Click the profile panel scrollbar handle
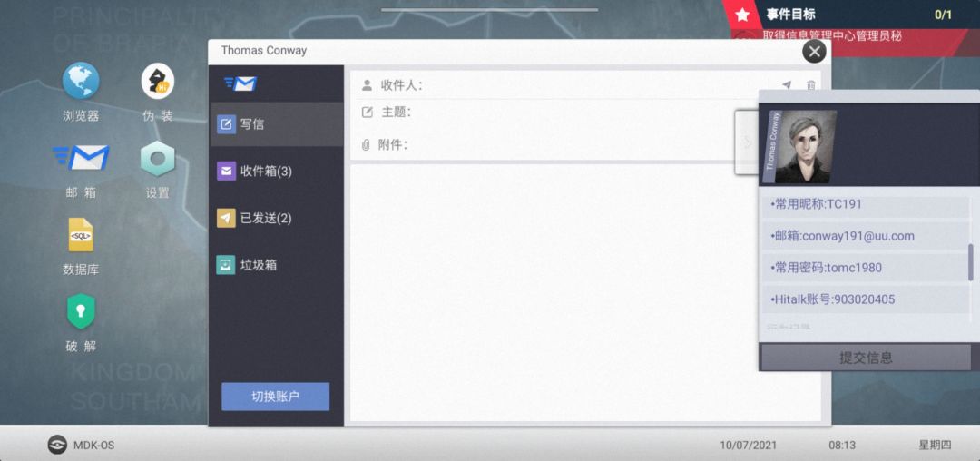This screenshot has height=461, width=980. tap(971, 262)
